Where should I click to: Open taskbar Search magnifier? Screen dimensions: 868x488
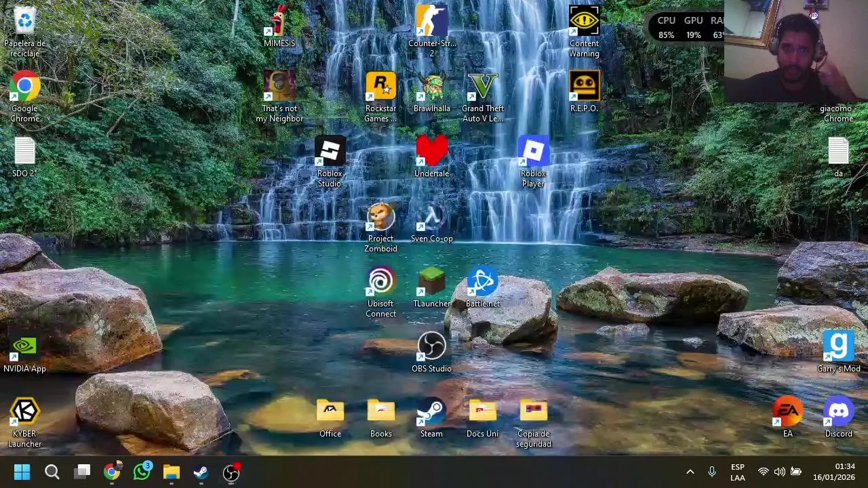[x=52, y=472]
